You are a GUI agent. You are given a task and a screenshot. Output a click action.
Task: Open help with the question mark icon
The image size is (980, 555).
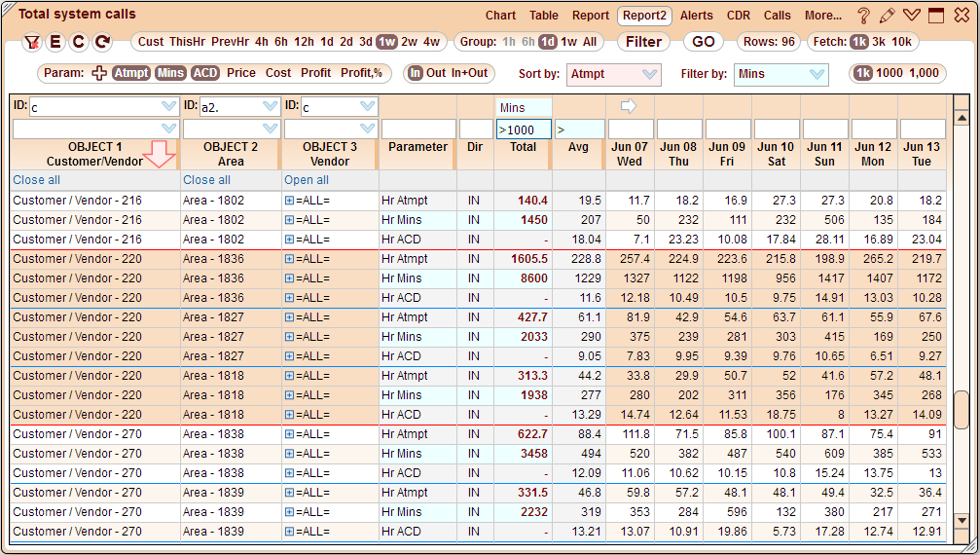point(863,16)
